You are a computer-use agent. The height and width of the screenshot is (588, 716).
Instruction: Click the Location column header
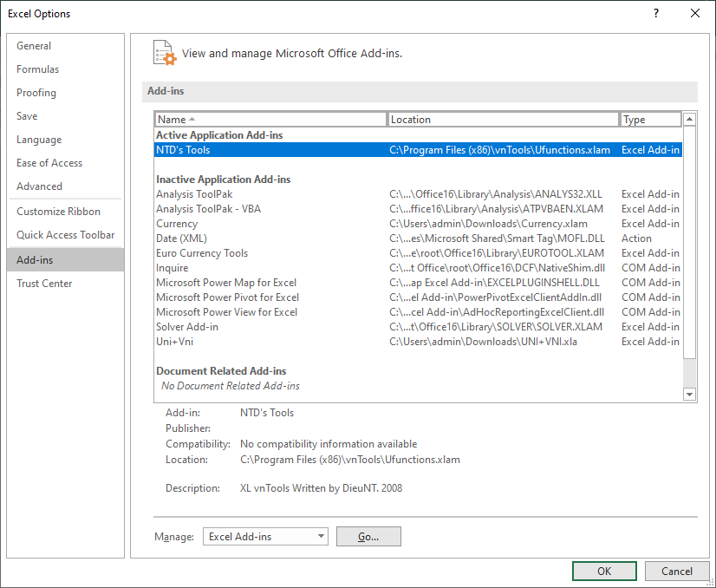[x=503, y=120]
